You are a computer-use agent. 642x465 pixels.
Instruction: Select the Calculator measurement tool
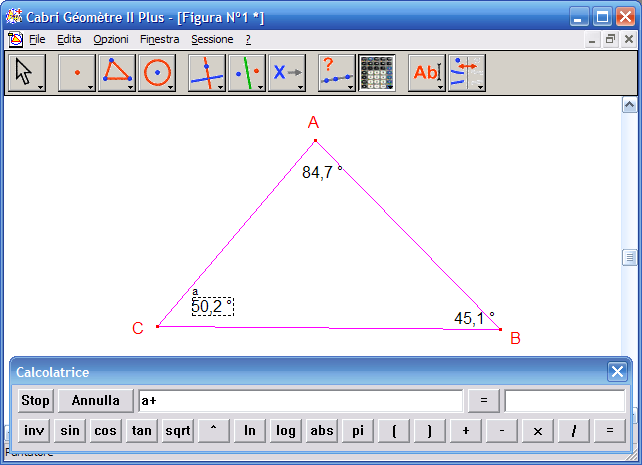(377, 73)
